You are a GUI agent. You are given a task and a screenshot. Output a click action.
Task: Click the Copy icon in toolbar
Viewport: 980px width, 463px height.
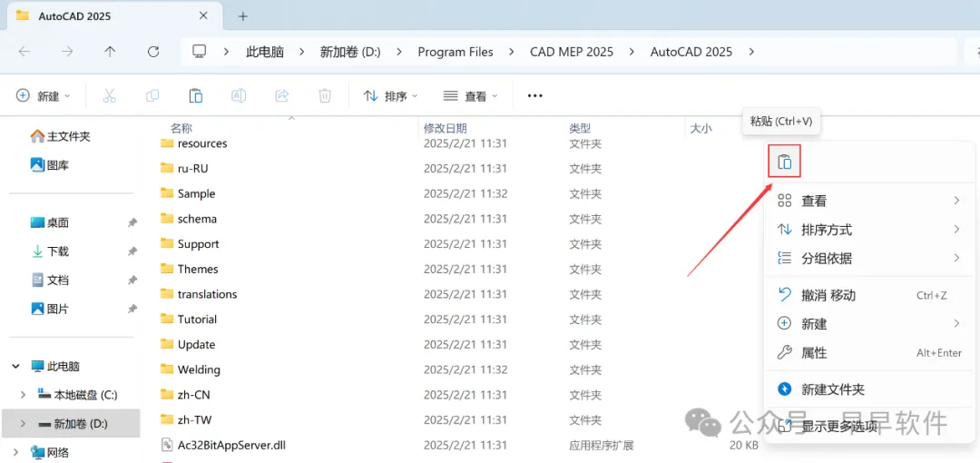pos(152,95)
